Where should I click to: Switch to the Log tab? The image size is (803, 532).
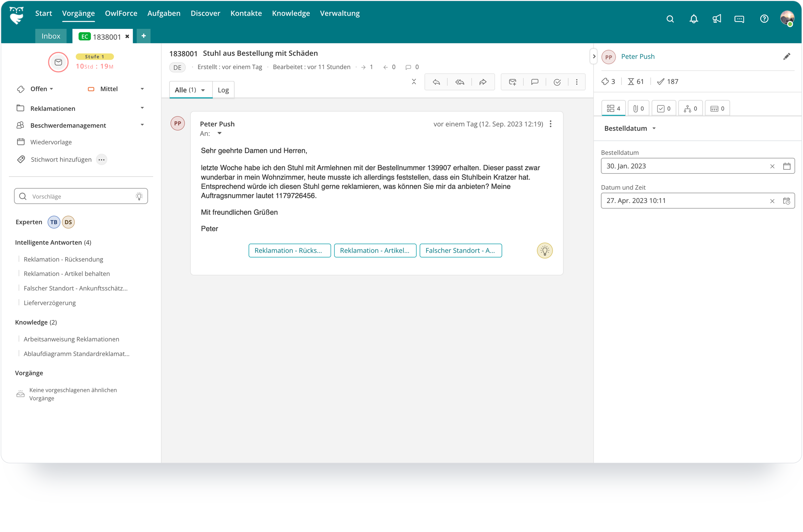(223, 89)
